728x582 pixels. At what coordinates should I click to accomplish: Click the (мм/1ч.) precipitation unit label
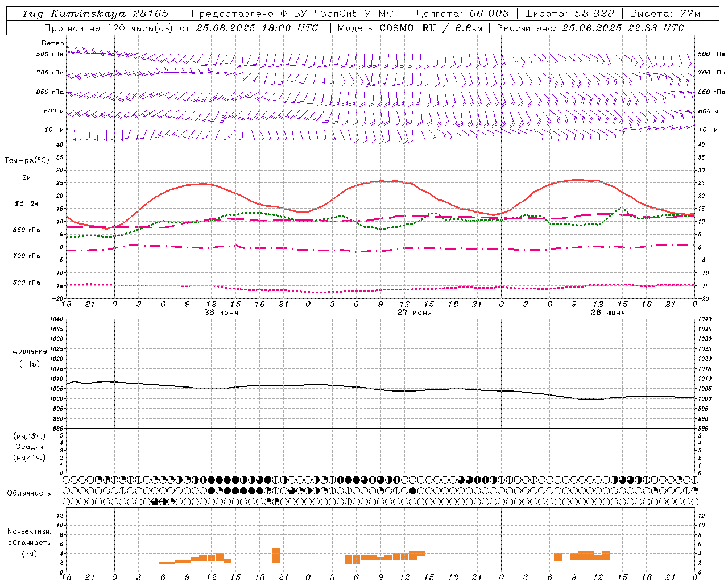[x=30, y=458]
